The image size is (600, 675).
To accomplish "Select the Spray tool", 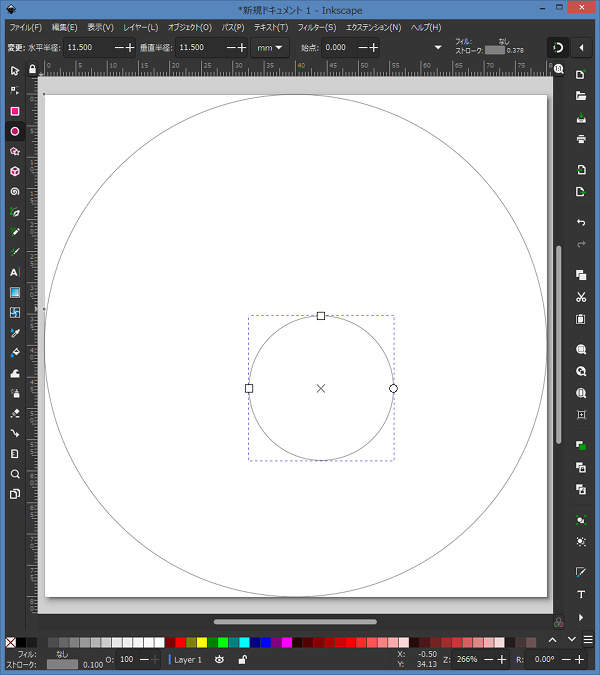I will point(15,393).
